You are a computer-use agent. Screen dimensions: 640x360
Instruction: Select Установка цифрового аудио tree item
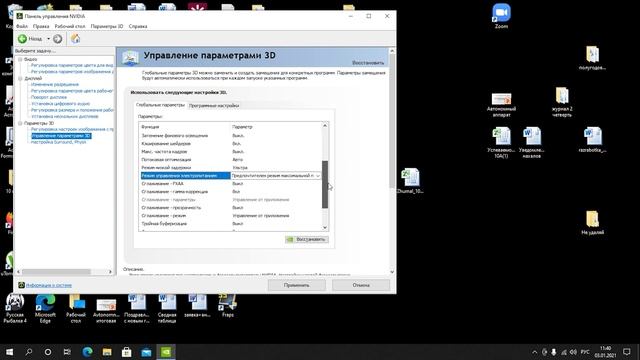(x=60, y=104)
